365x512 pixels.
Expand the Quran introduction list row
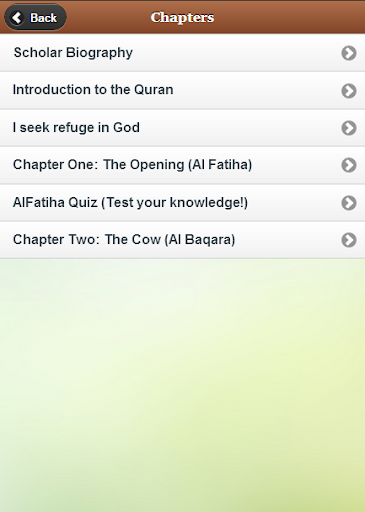pyautogui.click(x=182, y=90)
